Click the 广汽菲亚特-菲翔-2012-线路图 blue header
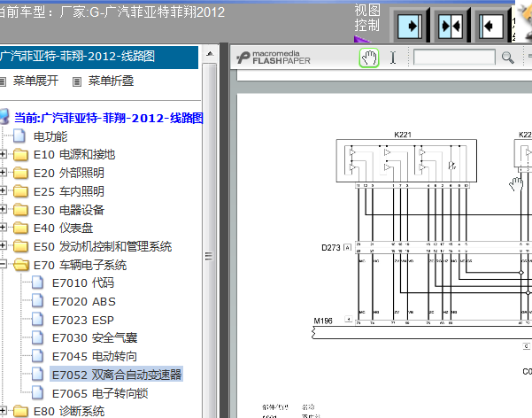 99,57
